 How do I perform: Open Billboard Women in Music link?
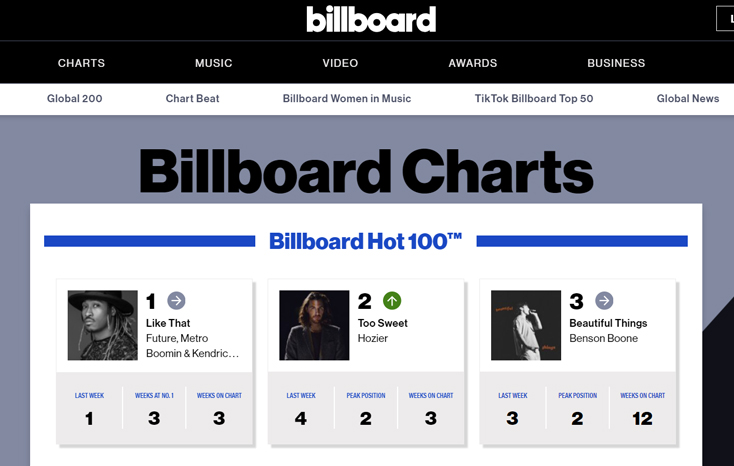[347, 98]
